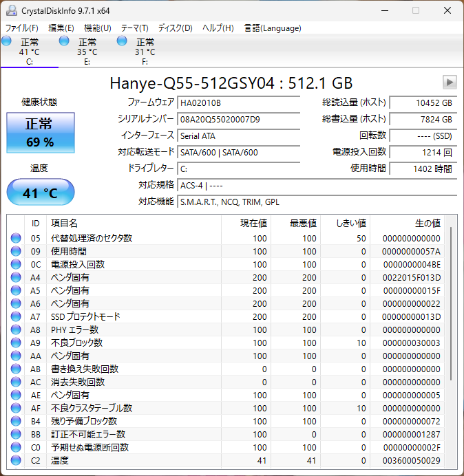Click the 正常 69 % health status button
The image size is (464, 476).
(x=41, y=133)
